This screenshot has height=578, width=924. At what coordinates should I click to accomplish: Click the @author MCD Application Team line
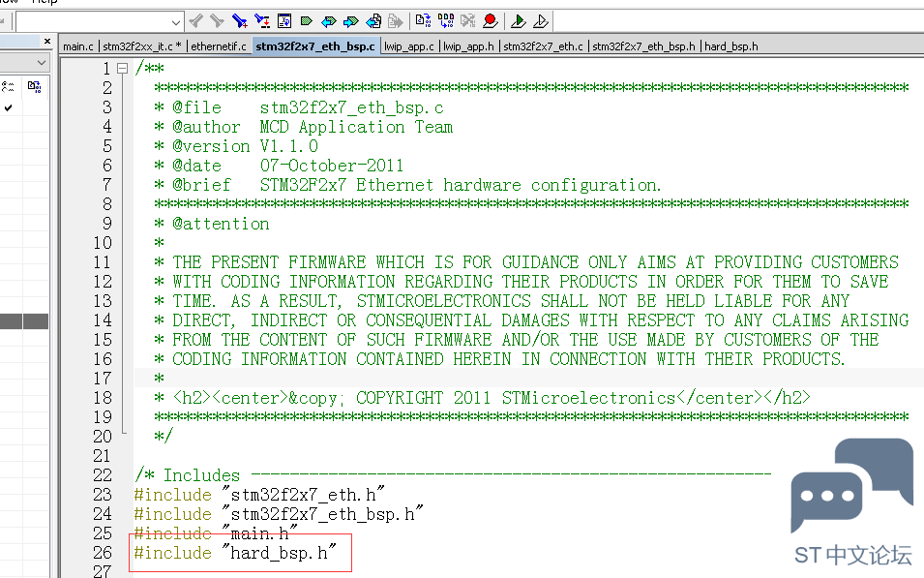(x=303, y=127)
